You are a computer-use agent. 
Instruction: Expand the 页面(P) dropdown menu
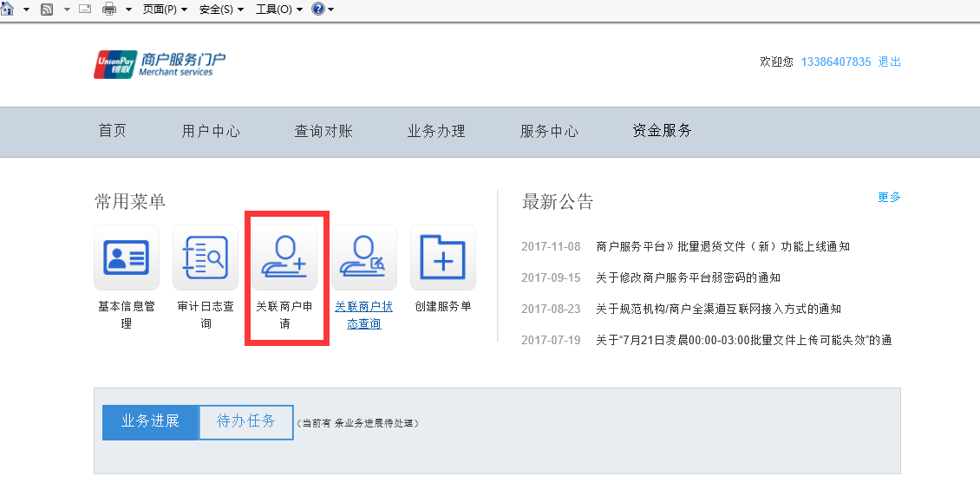165,9
